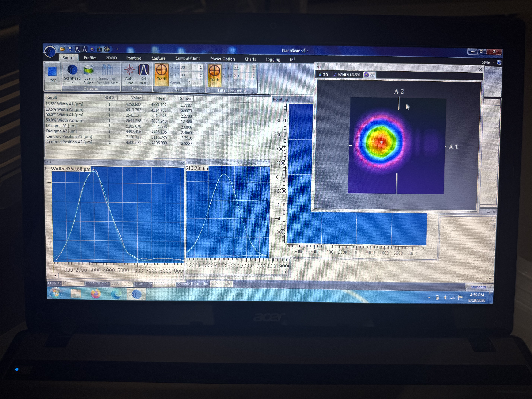Select the 2D view tab
Screen dimensions: 532x399
click(369, 75)
